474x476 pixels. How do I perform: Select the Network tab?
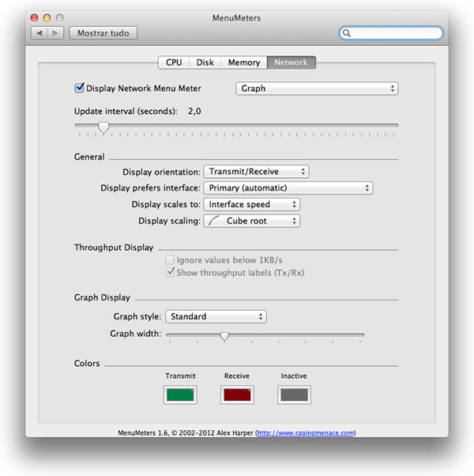point(292,62)
